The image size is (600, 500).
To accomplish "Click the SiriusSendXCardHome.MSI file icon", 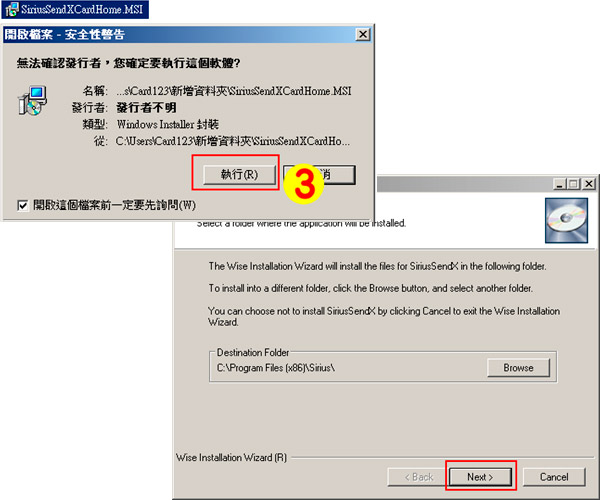I will click(x=11, y=10).
